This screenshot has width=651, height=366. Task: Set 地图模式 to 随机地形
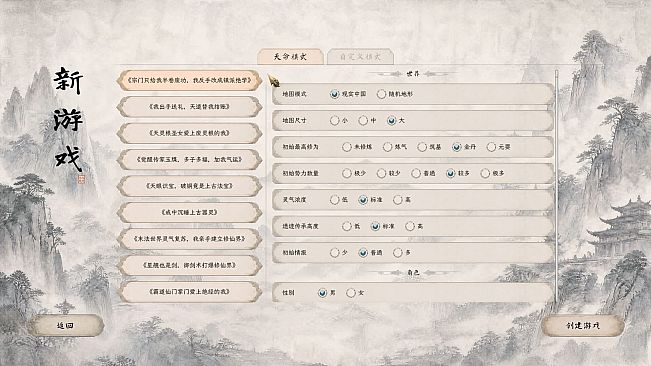pyautogui.click(x=381, y=94)
